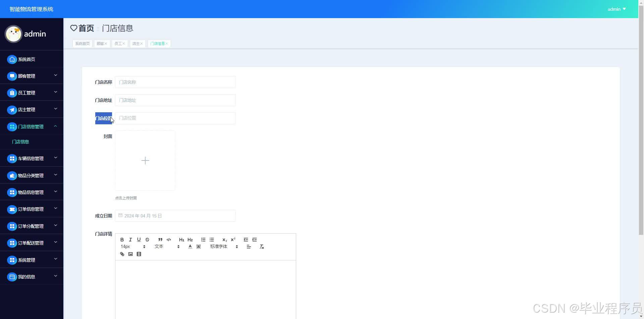
Task: Open the 成立日期 date picker
Action: pos(175,216)
